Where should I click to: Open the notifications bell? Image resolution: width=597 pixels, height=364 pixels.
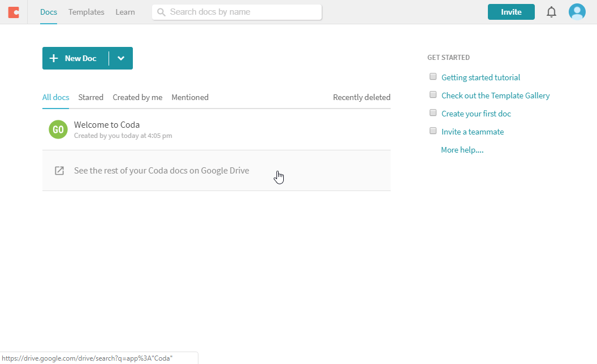[x=551, y=12]
